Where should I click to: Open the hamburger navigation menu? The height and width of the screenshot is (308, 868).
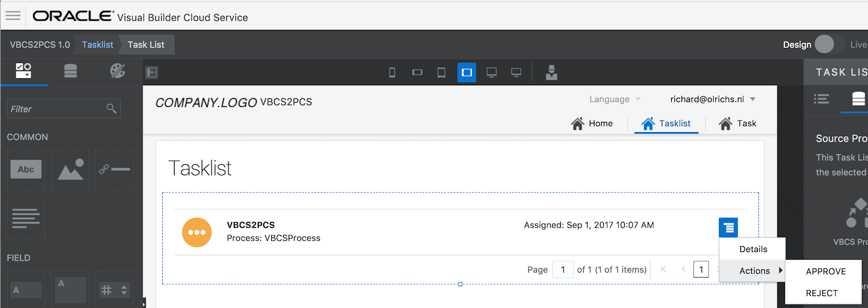[x=13, y=15]
